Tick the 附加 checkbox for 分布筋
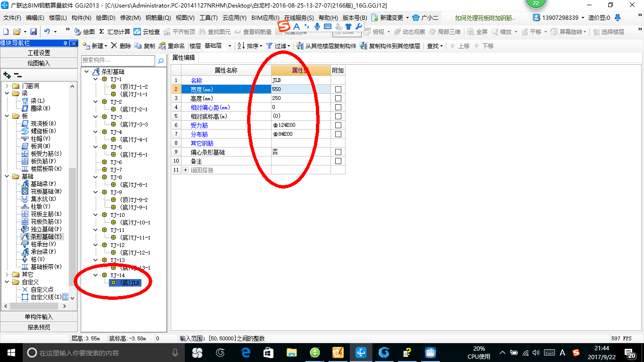The height and width of the screenshot is (362, 644). coord(338,134)
